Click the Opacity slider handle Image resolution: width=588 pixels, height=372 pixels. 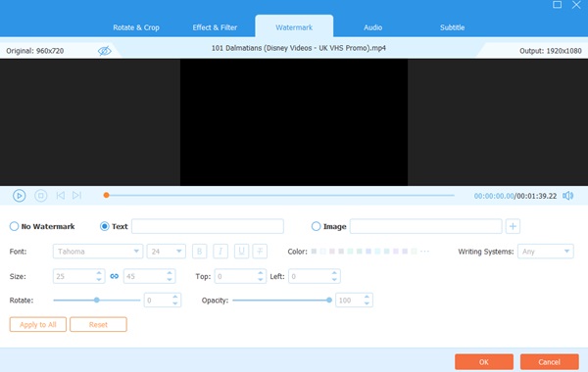click(329, 301)
